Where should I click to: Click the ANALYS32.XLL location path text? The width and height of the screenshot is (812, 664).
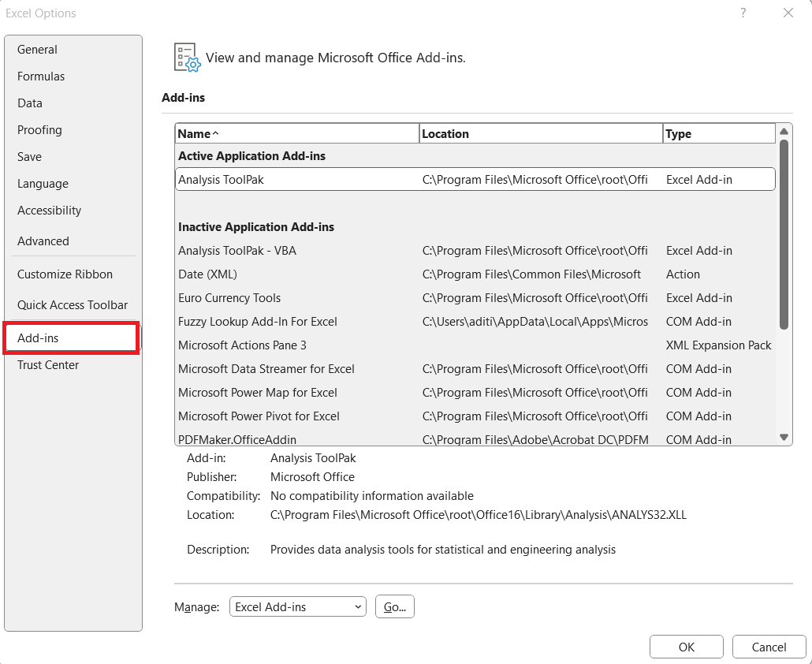coord(478,515)
